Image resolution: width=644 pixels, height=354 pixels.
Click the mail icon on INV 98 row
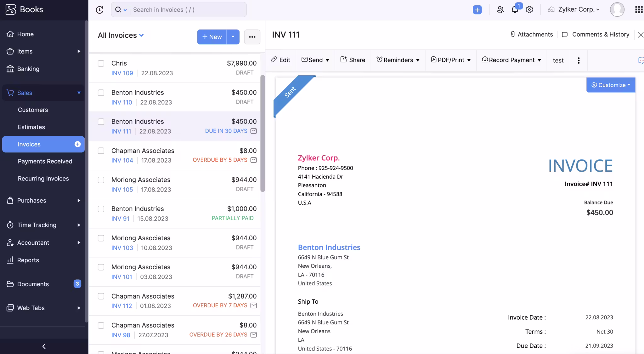point(254,334)
